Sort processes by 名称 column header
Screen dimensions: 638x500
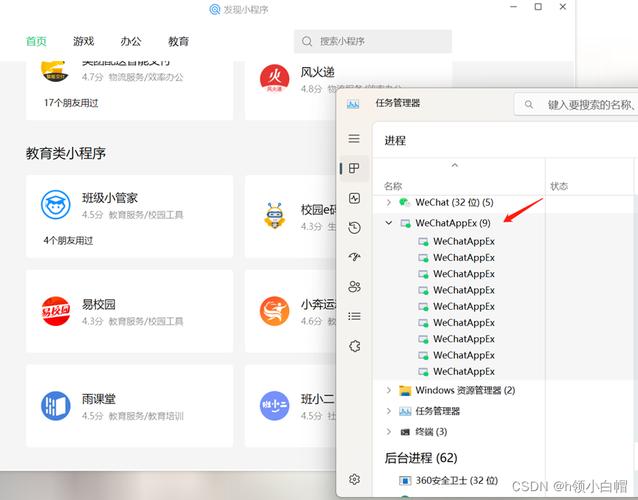(394, 186)
